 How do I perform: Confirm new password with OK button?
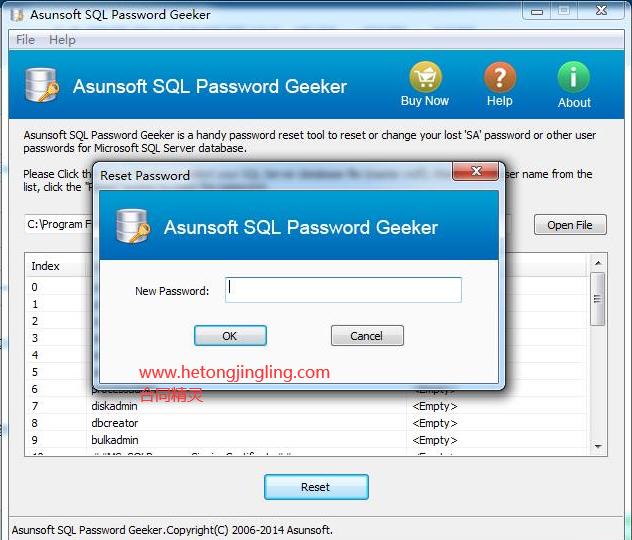coord(230,336)
